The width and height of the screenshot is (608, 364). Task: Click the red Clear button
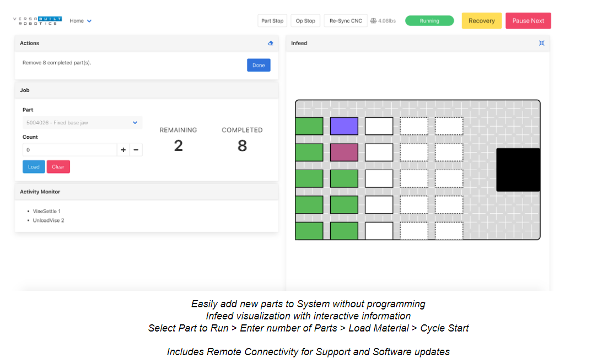coord(58,167)
